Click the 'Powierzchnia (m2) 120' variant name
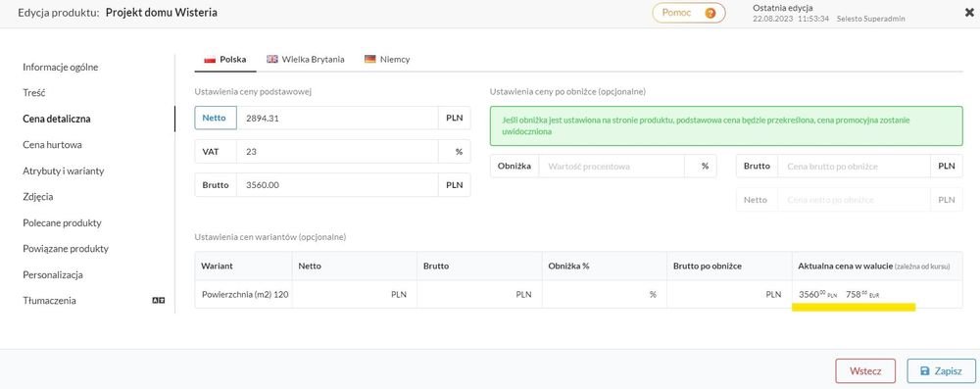The width and height of the screenshot is (980, 389). tap(244, 294)
